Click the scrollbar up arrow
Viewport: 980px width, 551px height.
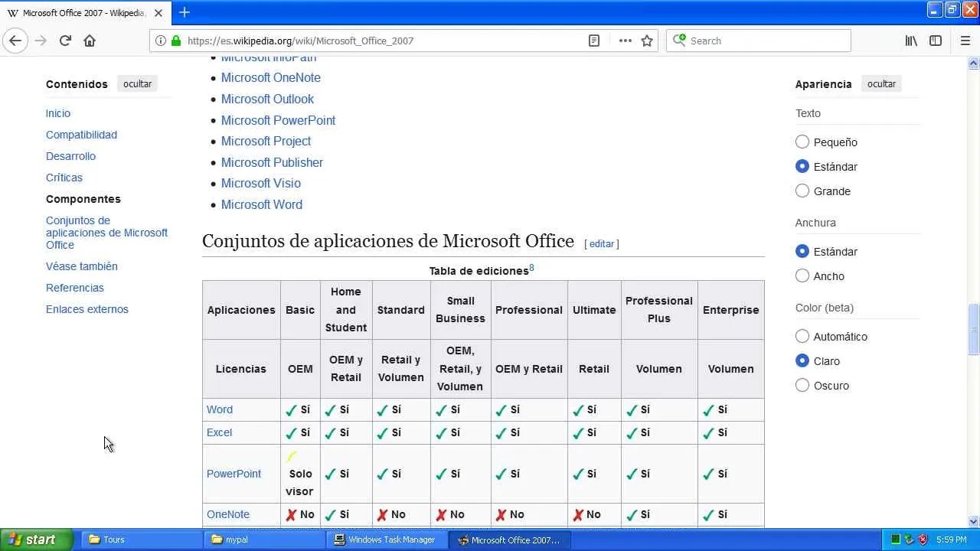[974, 64]
